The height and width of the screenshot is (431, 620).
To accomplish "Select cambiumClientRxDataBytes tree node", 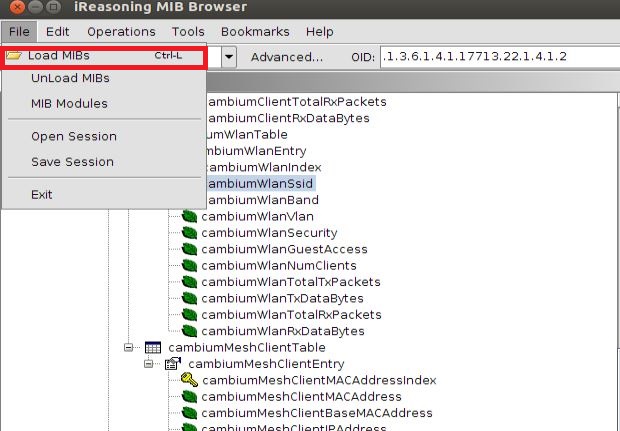I will [288, 118].
